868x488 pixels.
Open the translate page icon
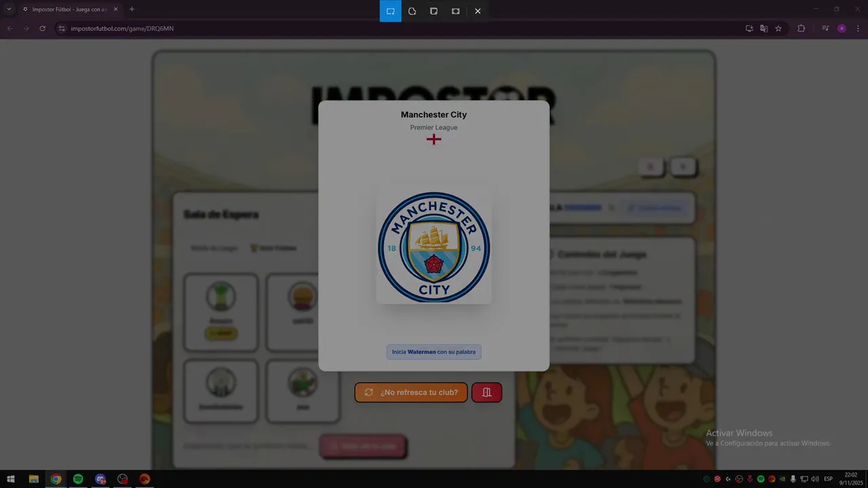coord(764,28)
